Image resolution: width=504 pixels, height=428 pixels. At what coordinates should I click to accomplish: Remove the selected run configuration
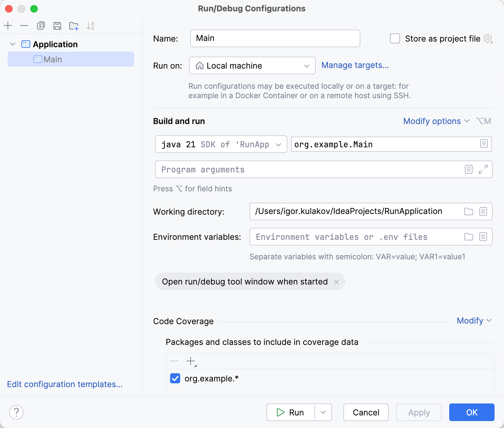click(x=24, y=26)
